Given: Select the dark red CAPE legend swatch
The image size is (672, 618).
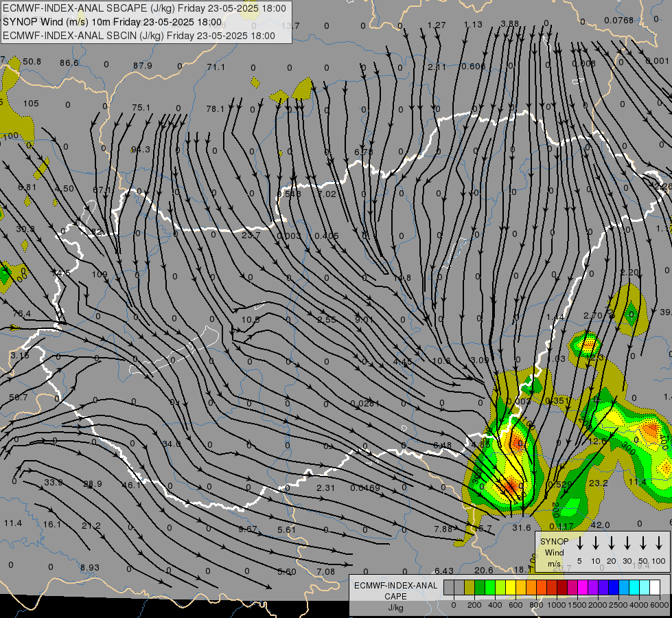Looking at the screenshot, I should pyautogui.click(x=563, y=587).
